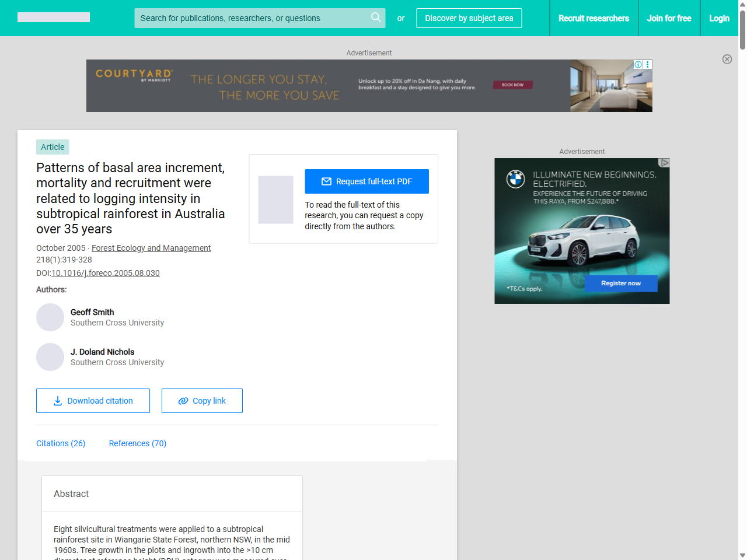Switch to the References (70) tab

pos(137,443)
